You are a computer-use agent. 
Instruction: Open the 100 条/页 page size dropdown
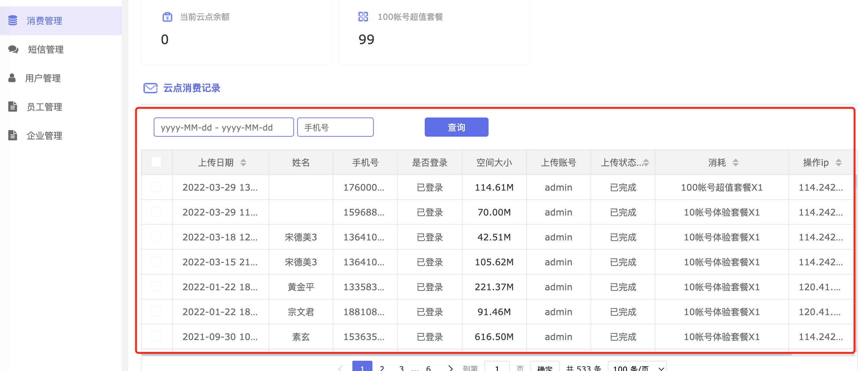tap(637, 367)
